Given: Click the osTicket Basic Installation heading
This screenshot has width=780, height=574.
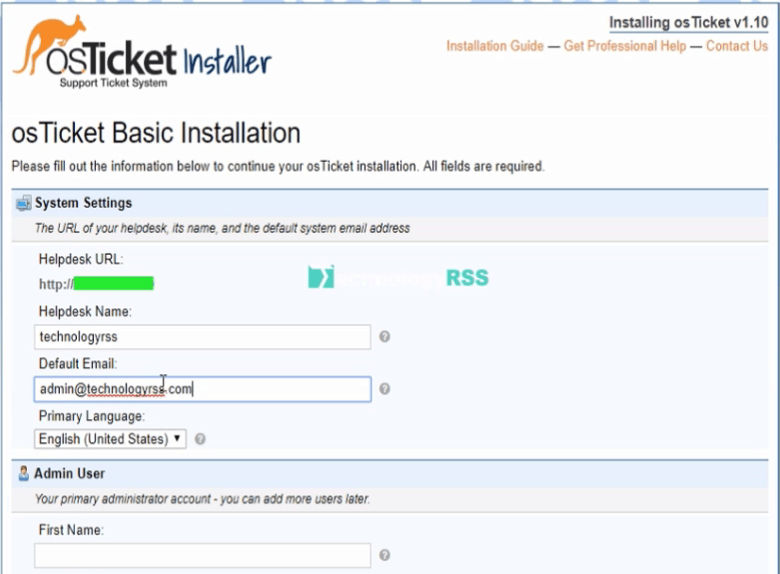Looking at the screenshot, I should pyautogui.click(x=156, y=133).
